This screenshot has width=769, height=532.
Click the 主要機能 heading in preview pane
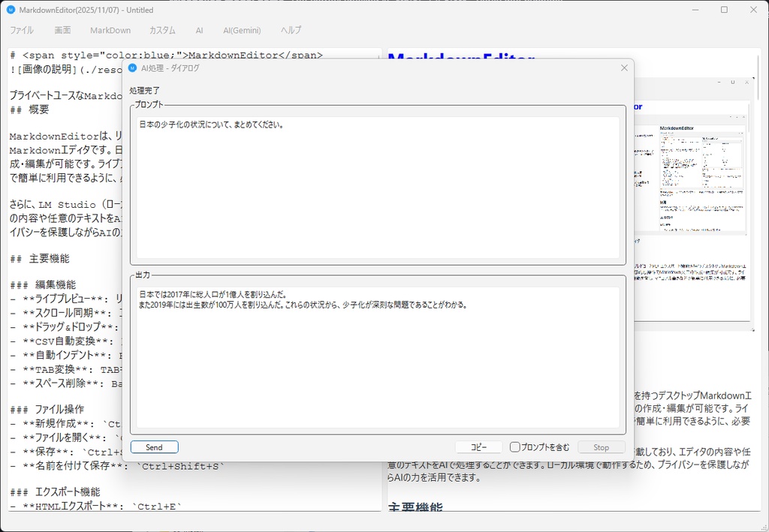415,507
